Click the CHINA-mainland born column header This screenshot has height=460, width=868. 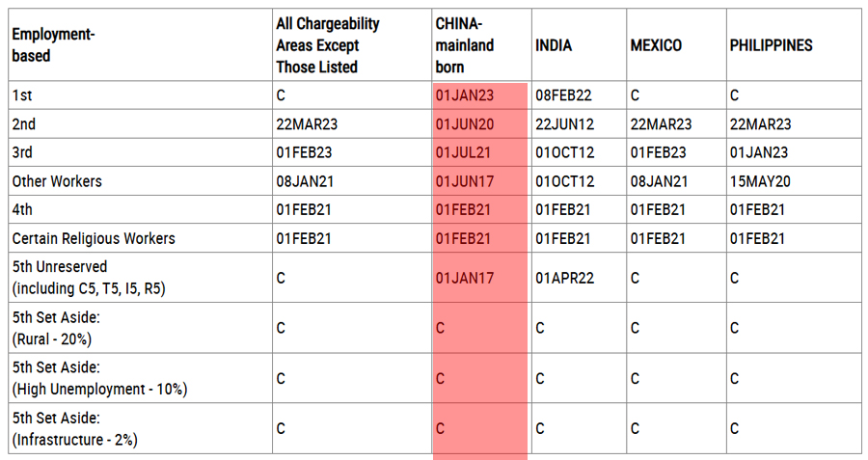(464, 45)
